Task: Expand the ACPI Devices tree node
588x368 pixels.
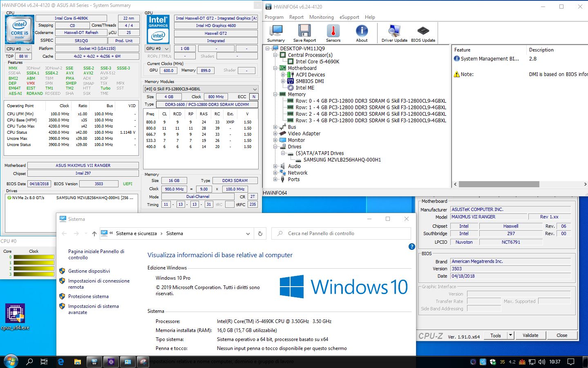Action: click(x=283, y=75)
